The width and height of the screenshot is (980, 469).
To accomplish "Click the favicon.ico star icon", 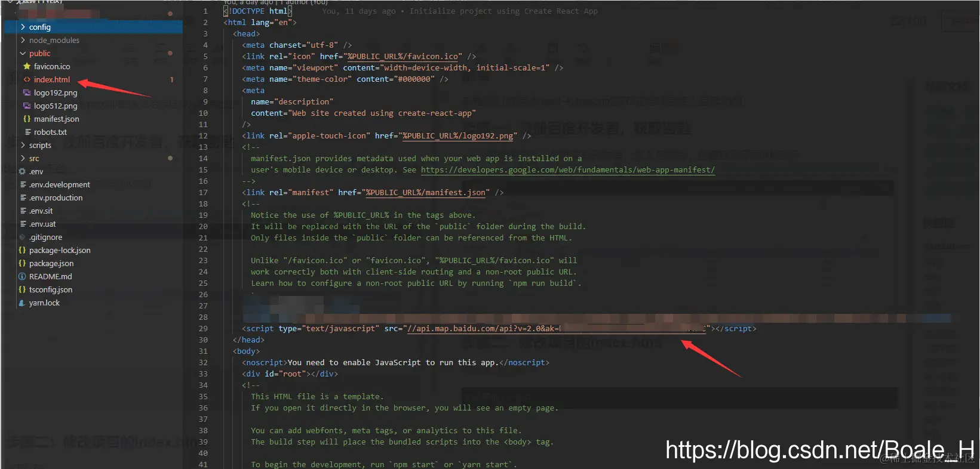I will [27, 66].
